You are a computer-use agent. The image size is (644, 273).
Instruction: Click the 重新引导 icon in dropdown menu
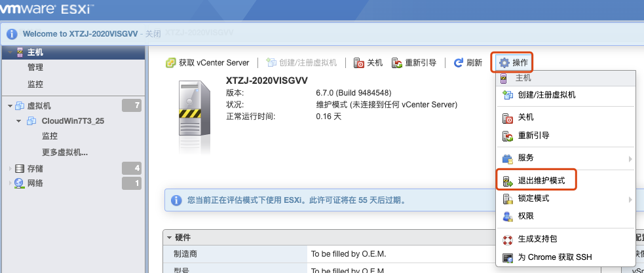coord(508,136)
